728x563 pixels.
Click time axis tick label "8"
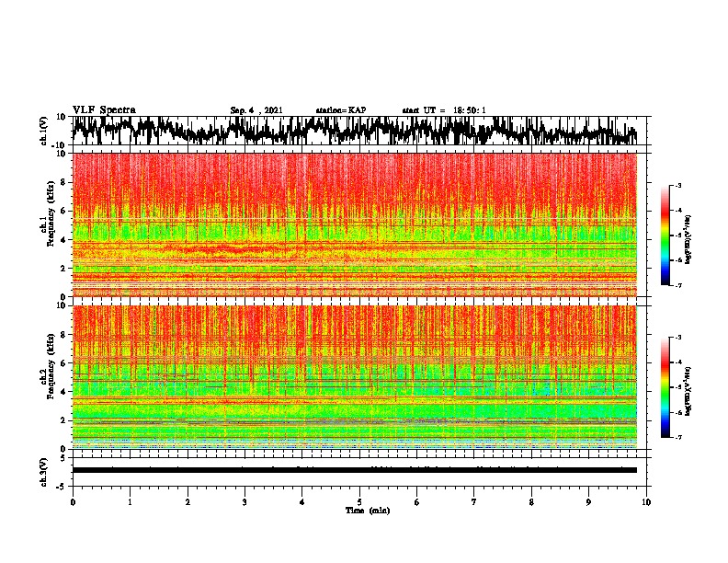coord(531,502)
